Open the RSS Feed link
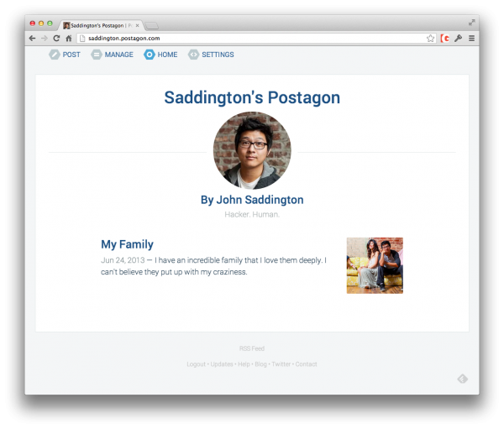 252,348
